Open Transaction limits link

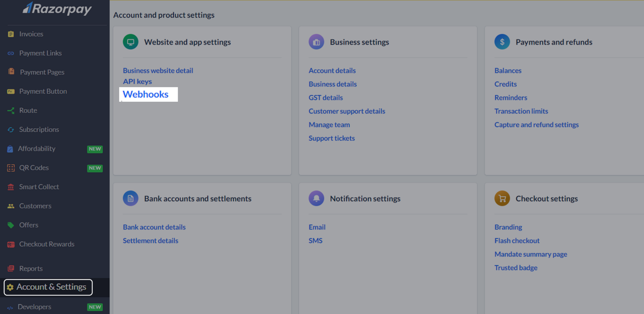point(521,111)
